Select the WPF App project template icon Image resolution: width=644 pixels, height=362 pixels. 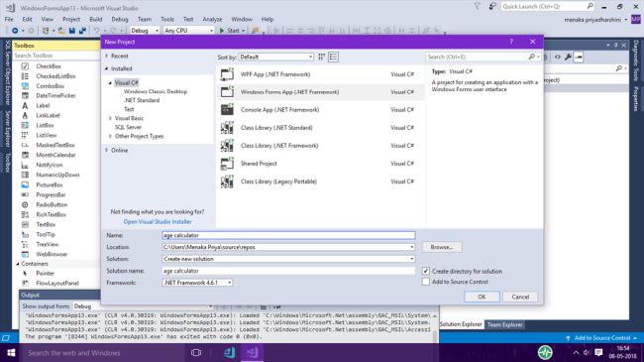point(227,74)
